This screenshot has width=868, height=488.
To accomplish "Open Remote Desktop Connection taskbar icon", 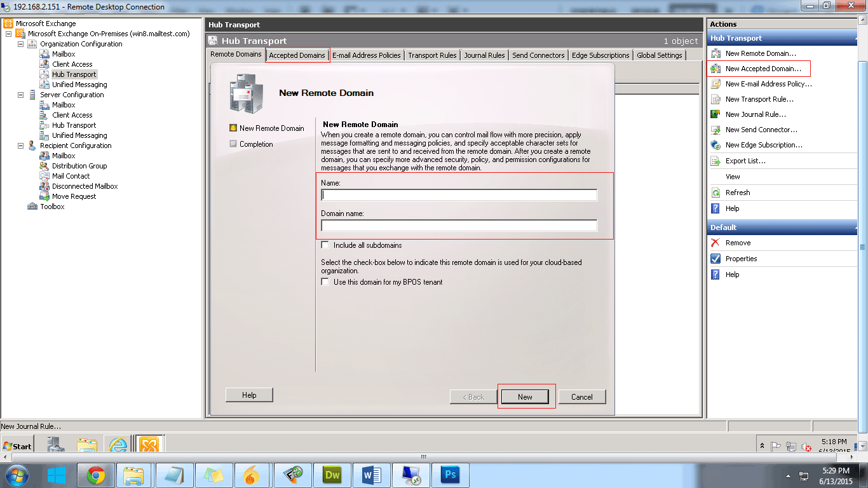I will 411,475.
